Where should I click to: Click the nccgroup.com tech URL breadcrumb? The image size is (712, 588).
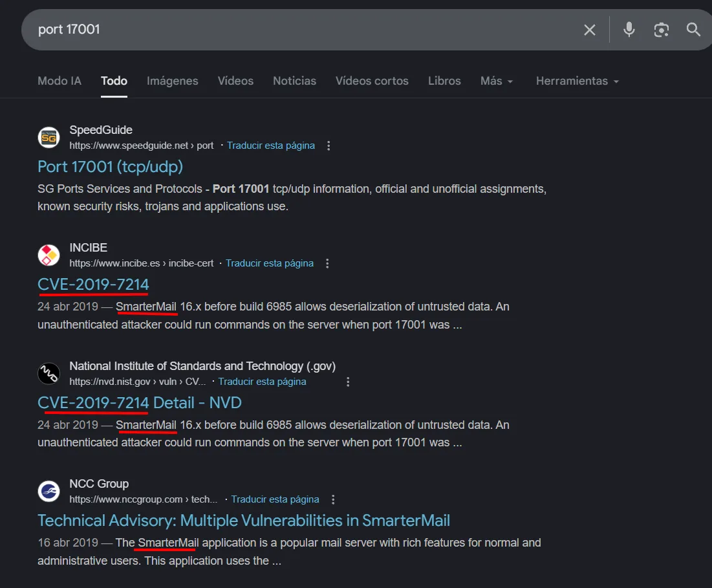point(143,499)
